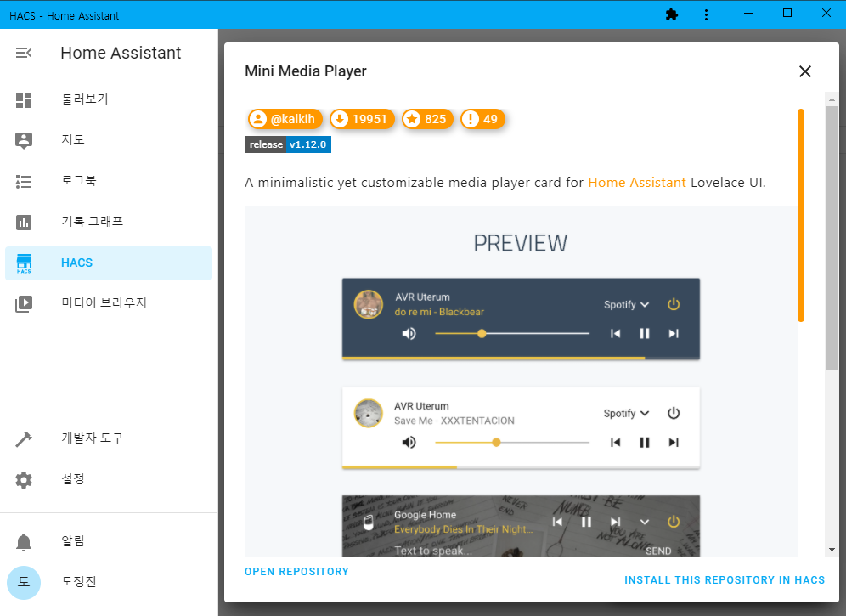
Task: Click the do re mi album art thumbnail
Action: point(369,304)
